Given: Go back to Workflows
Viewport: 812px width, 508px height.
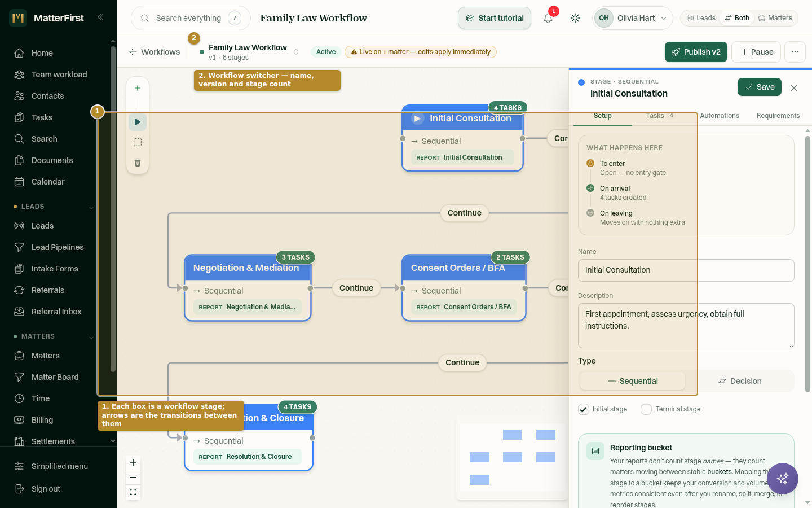Looking at the screenshot, I should (155, 52).
